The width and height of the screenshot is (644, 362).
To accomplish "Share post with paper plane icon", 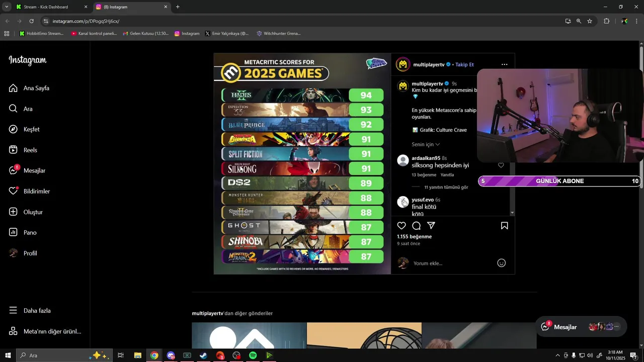I will (x=431, y=226).
